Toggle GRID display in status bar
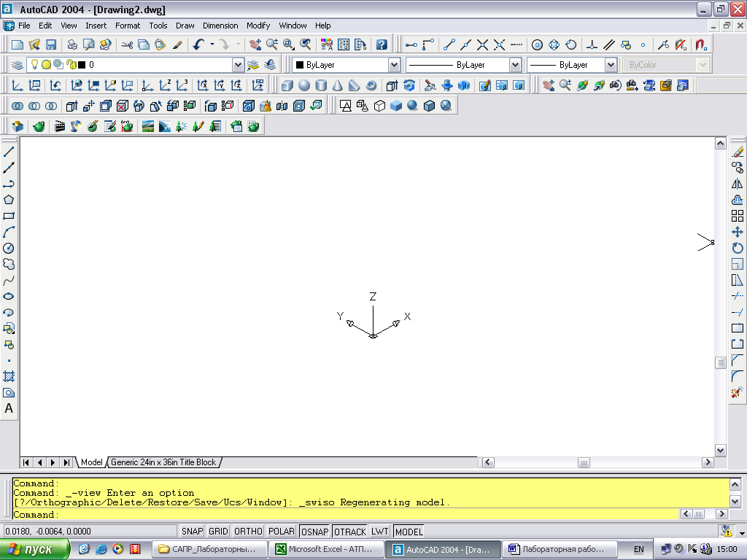 218,532
